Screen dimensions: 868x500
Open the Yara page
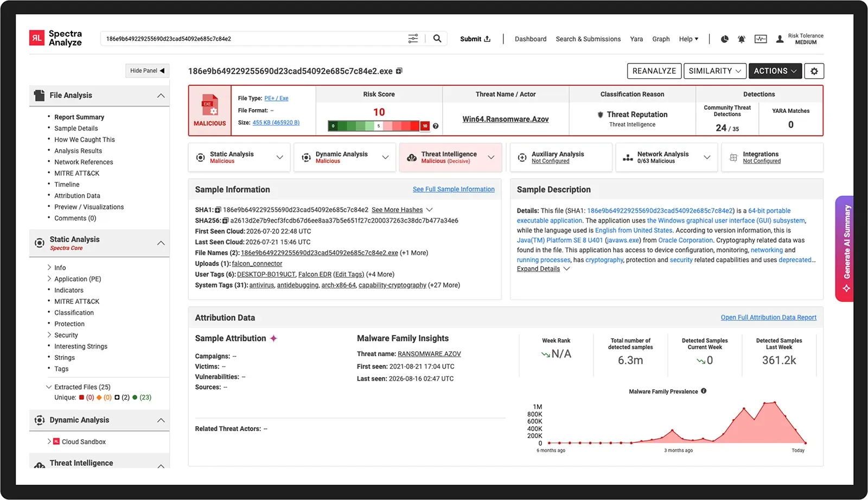(x=636, y=39)
